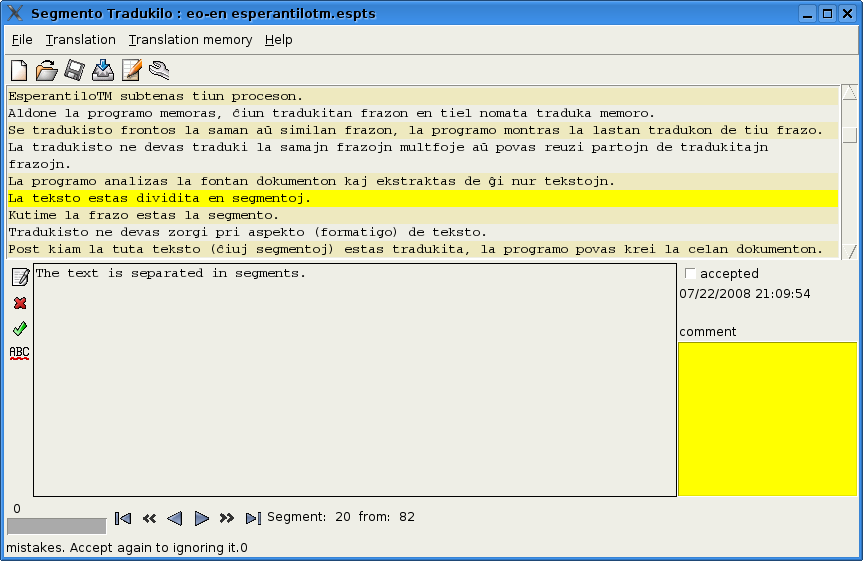The image size is (863, 561).
Task: Click the edit note icon beside the translation box
Action: [19, 277]
